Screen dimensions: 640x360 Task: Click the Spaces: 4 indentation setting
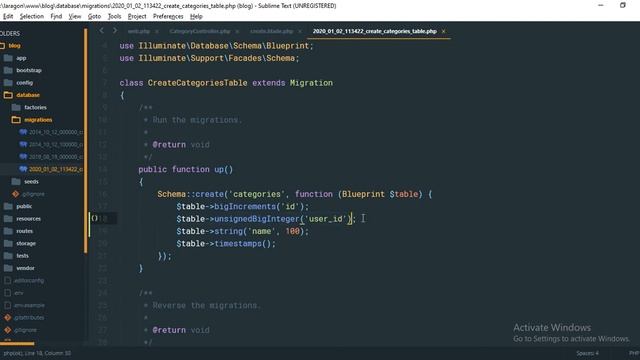587,353
